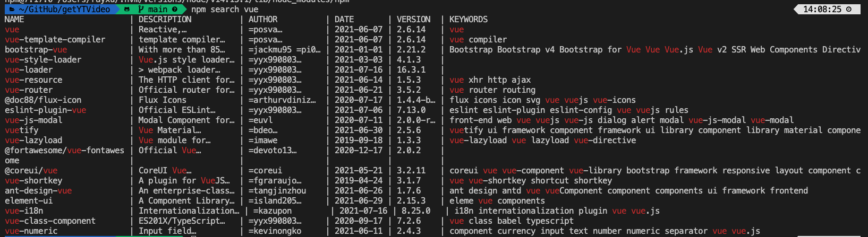
Task: Click the AUTHOR column header
Action: 263,20
